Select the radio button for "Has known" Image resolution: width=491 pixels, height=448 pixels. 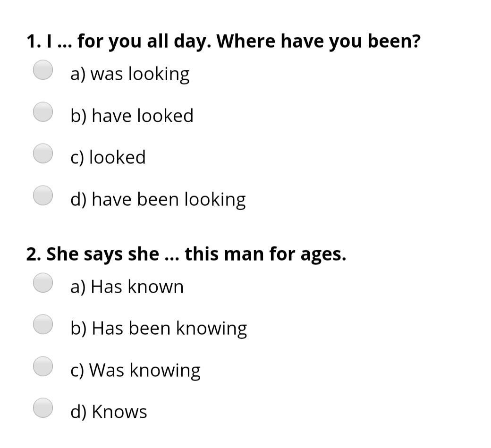point(43,283)
